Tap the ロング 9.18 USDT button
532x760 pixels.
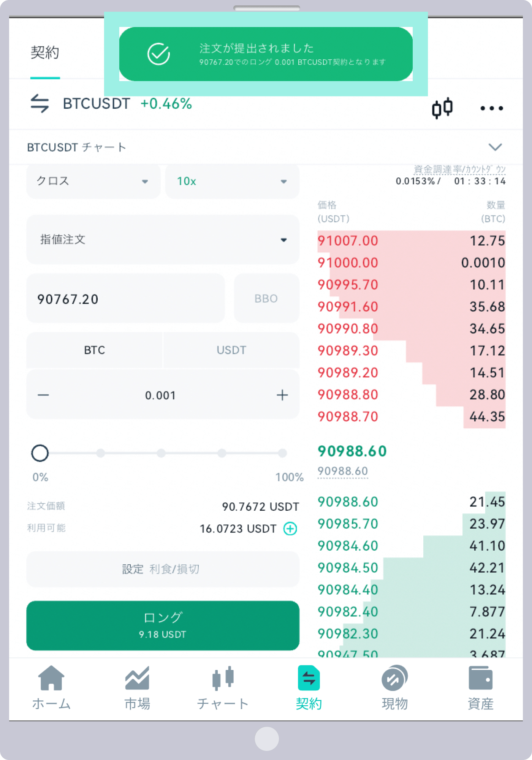163,625
